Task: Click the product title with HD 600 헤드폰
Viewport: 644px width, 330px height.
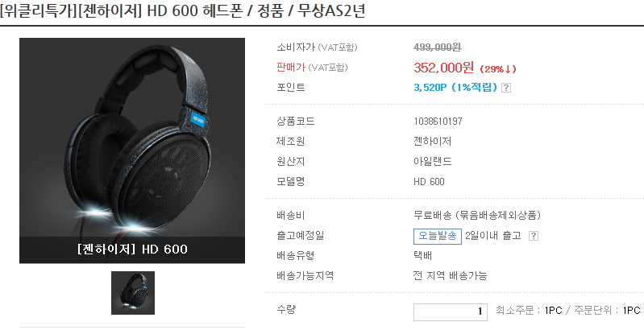Action: pyautogui.click(x=183, y=11)
